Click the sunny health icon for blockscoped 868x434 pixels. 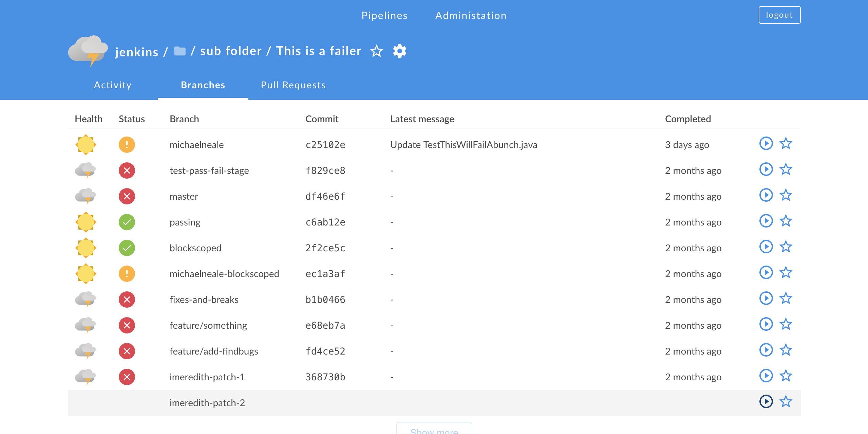86,248
